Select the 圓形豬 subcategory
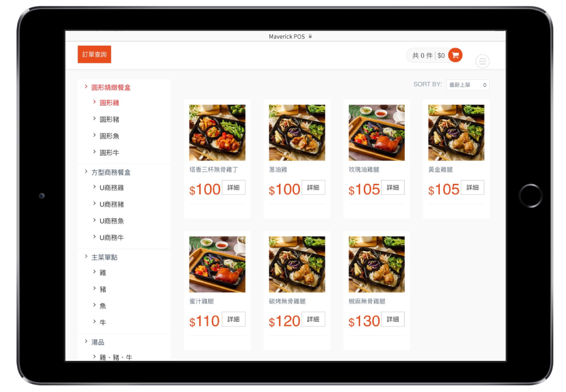 pyautogui.click(x=109, y=119)
